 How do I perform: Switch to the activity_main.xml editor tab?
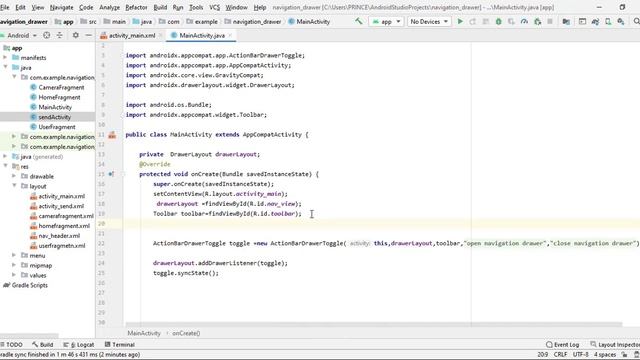tap(131, 36)
